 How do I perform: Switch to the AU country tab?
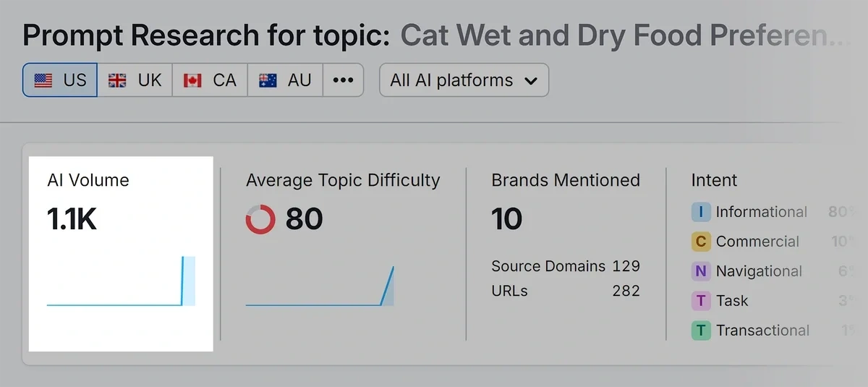[x=285, y=80]
